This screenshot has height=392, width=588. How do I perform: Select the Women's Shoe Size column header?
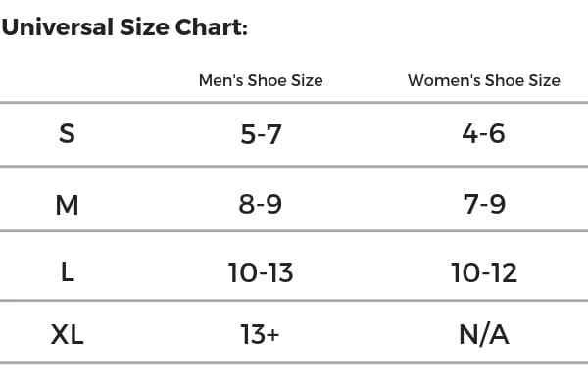[483, 80]
